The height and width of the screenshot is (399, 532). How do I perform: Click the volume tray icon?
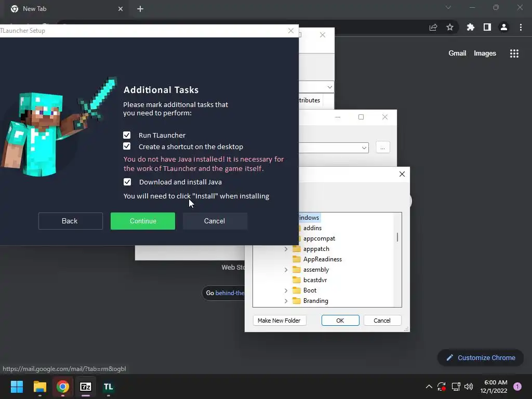469,387
